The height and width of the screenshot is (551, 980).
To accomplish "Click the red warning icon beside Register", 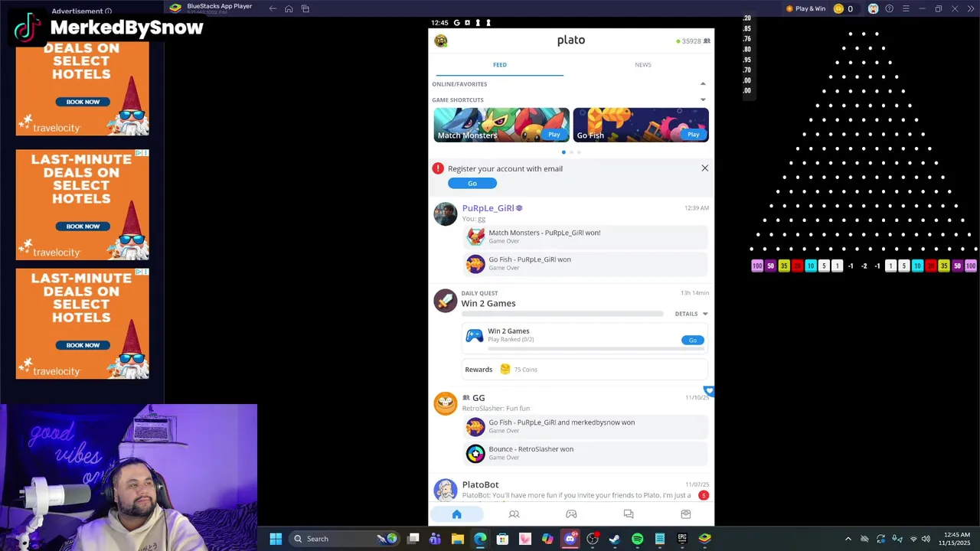I will pos(438,168).
